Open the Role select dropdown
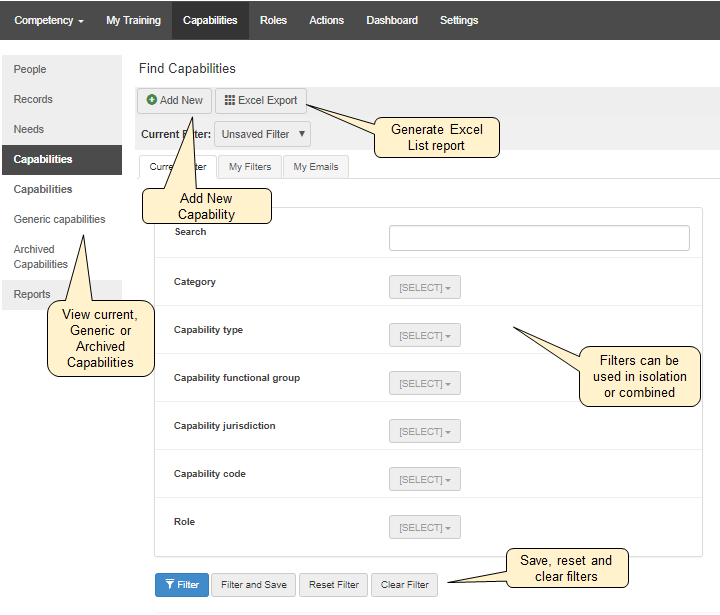The image size is (720, 615). (424, 528)
